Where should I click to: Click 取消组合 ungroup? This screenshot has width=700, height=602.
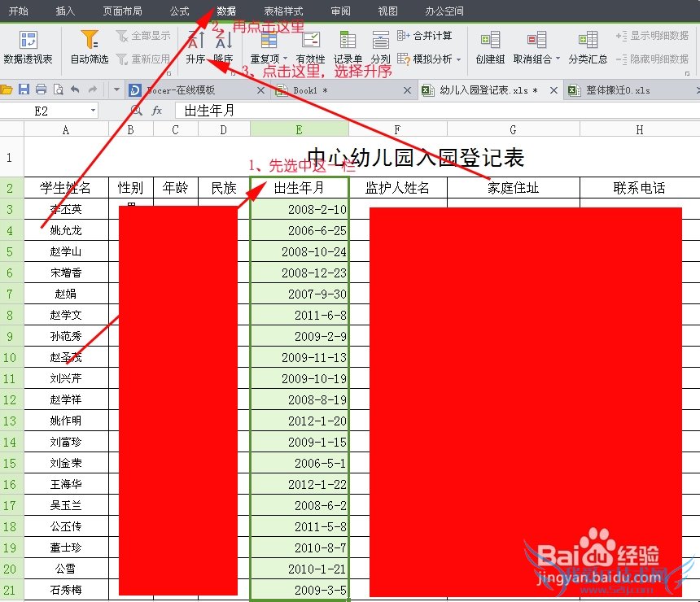[536, 47]
